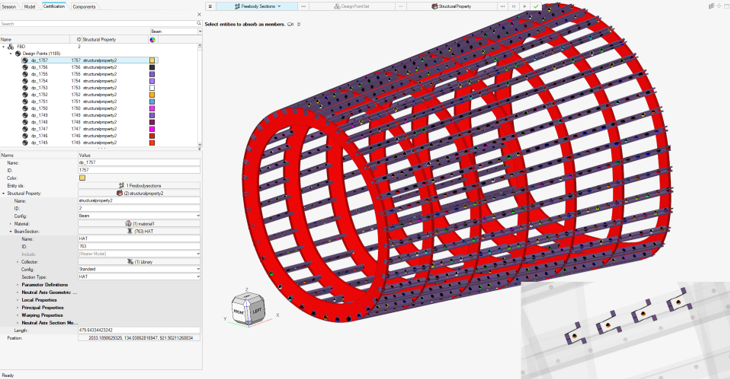This screenshot has height=379, width=730.
Task: Click the StructuralProperty selector icon
Action: [434, 7]
